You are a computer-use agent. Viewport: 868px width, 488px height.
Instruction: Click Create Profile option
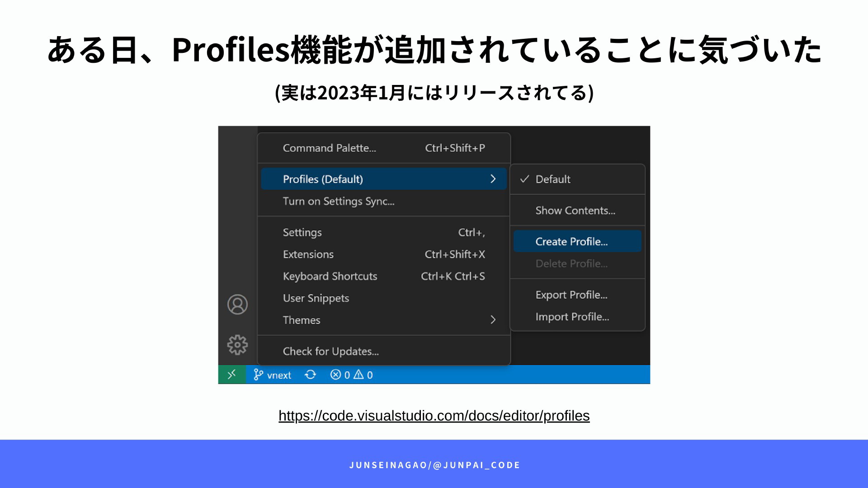pos(577,241)
